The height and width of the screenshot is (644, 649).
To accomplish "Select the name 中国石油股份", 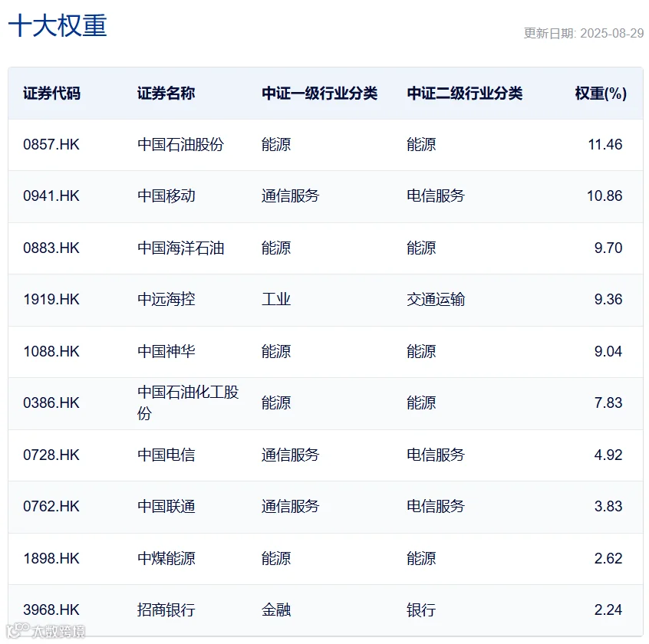I will pos(180,144).
